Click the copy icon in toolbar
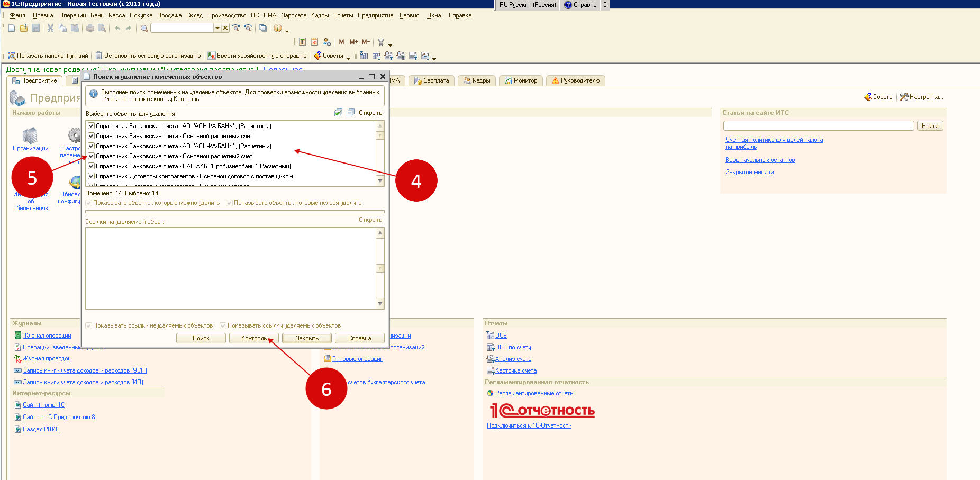The image size is (980, 480). (62, 28)
